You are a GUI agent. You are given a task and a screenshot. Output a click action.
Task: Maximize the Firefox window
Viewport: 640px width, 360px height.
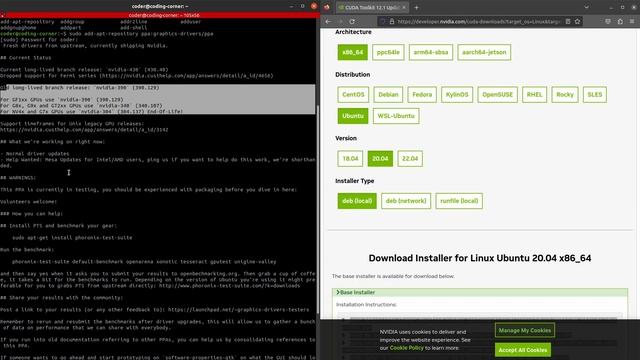click(622, 7)
